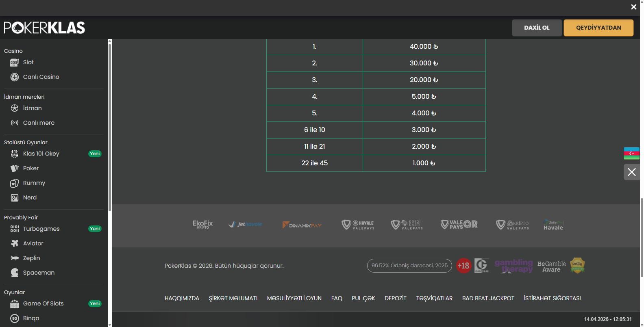The height and width of the screenshot is (327, 644).
Task: Click the 11 ilə 21 rank cell
Action: click(315, 147)
